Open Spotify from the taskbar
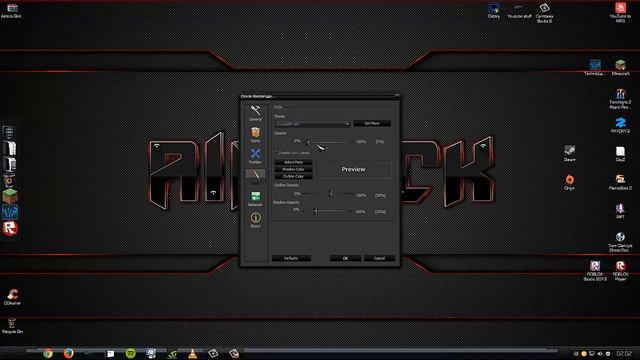The width and height of the screenshot is (640, 360). [131, 353]
